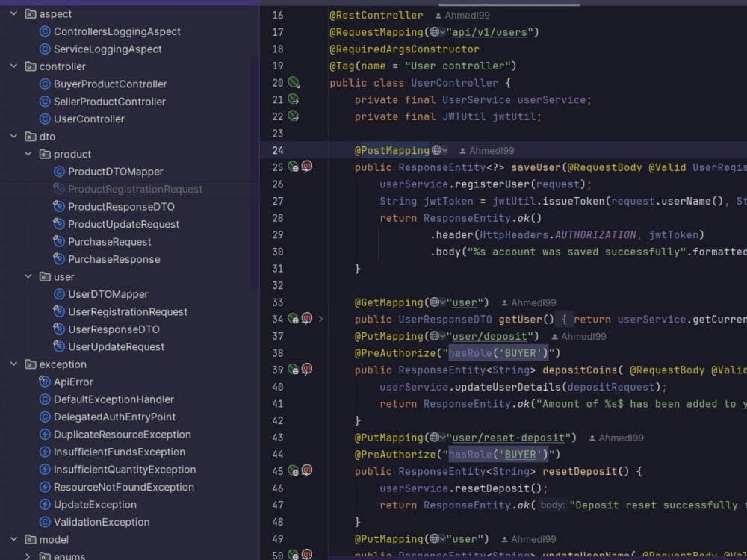This screenshot has width=747, height=560.
Task: Open UserDTOMapper class
Action: (108, 294)
